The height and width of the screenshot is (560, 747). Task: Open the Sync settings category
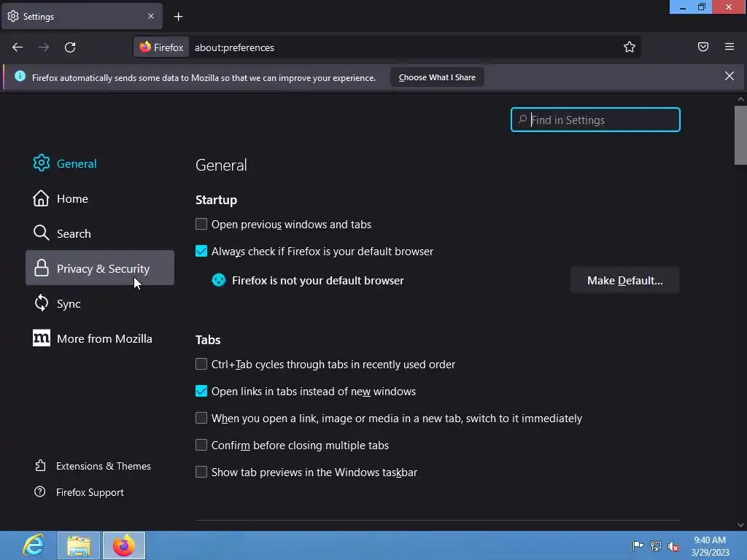coord(99,303)
